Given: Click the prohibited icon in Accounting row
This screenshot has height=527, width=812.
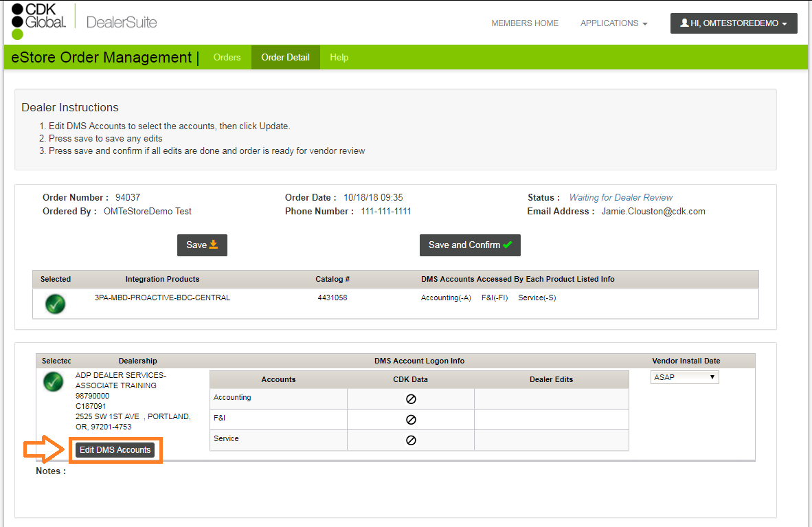Looking at the screenshot, I should click(411, 399).
